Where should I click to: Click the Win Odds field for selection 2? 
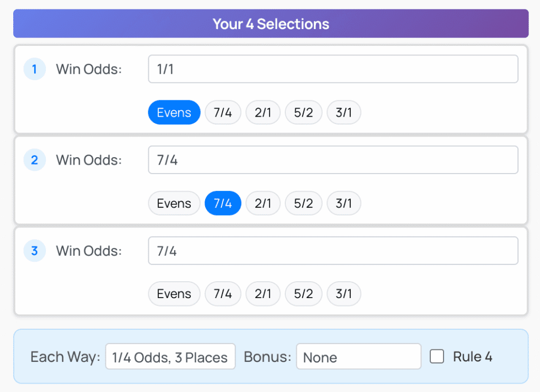pos(333,160)
